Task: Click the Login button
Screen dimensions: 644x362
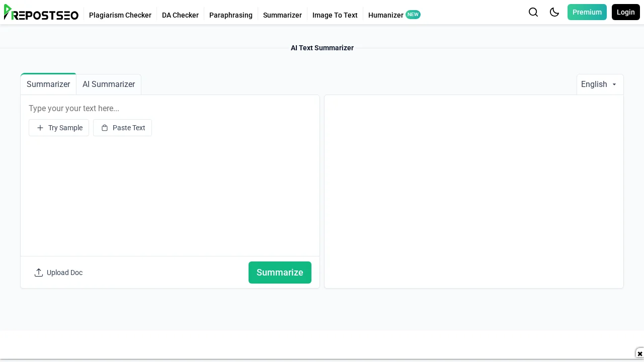Action: point(625,12)
